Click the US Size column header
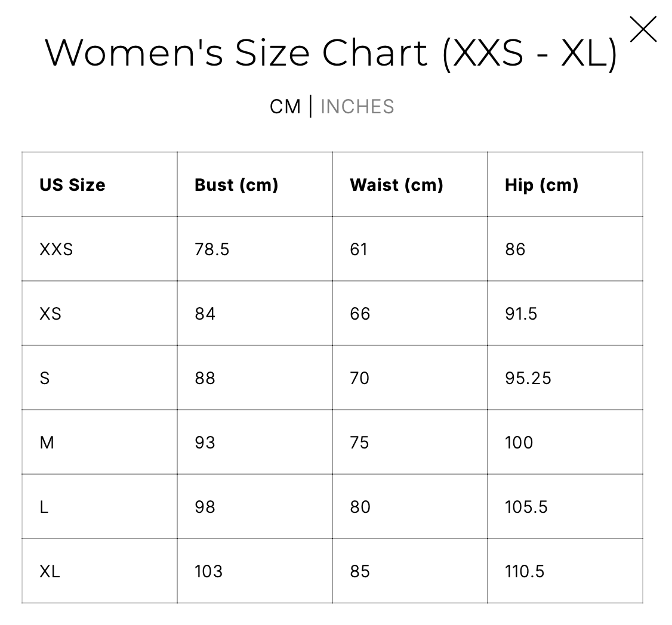Screen dimensions: 672x625 click(72, 185)
